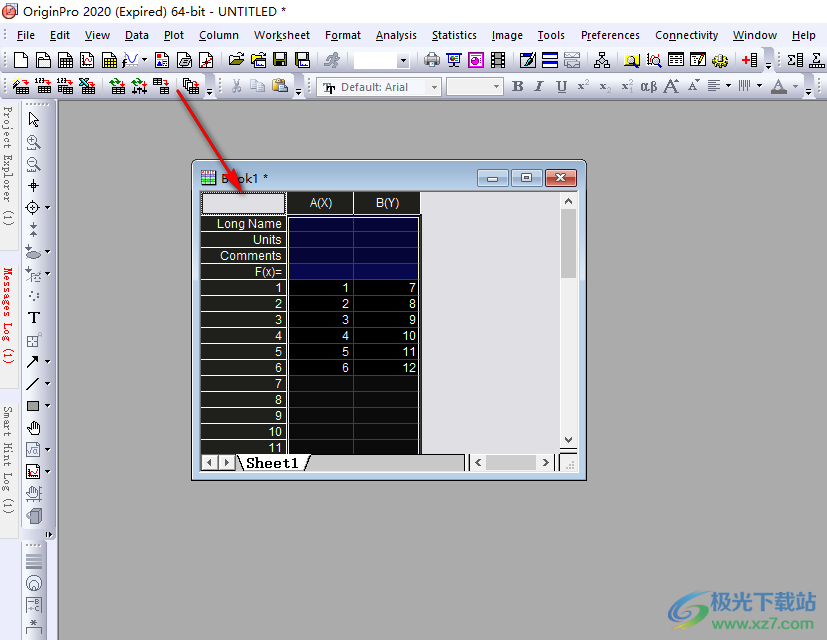Create a new graph window

tap(87, 60)
